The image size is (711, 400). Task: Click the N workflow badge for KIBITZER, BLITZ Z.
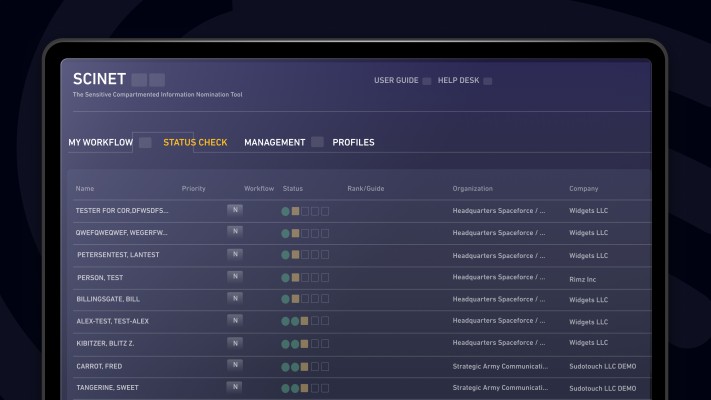(235, 343)
